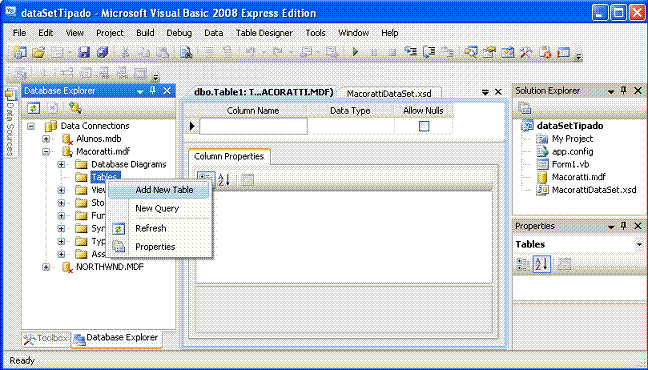The image size is (648, 370).
Task: Click the Save All toolbar icon
Action: pyautogui.click(x=102, y=52)
